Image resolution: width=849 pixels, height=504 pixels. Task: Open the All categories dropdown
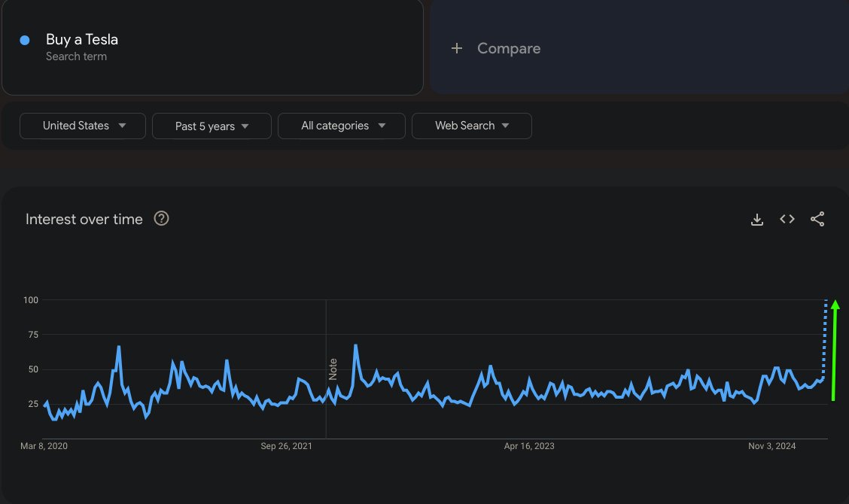pos(342,126)
